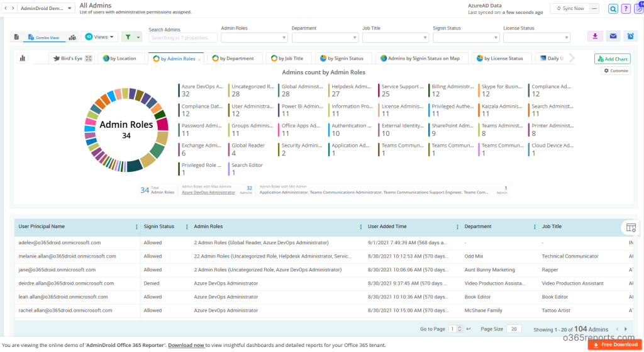The width and height of the screenshot is (644, 352).
Task: Click melanie.allan's 22 Admin Roles cell
Action: click(272, 256)
